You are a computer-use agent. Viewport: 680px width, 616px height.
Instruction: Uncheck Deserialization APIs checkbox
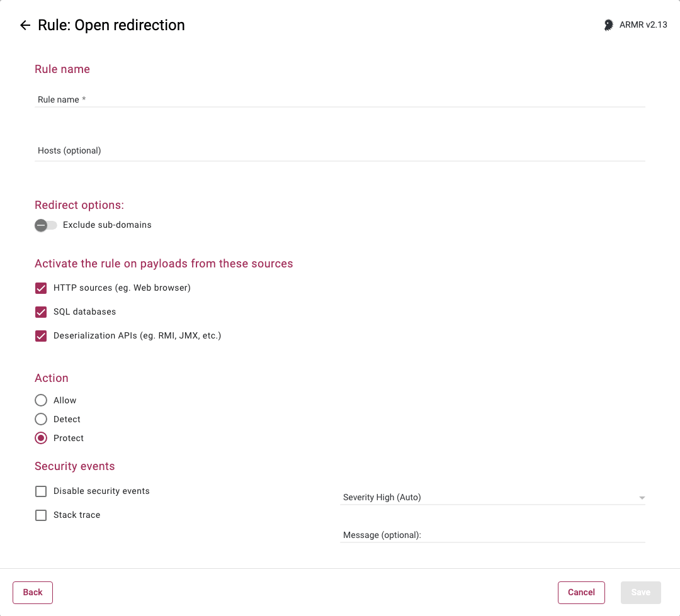[x=41, y=336]
